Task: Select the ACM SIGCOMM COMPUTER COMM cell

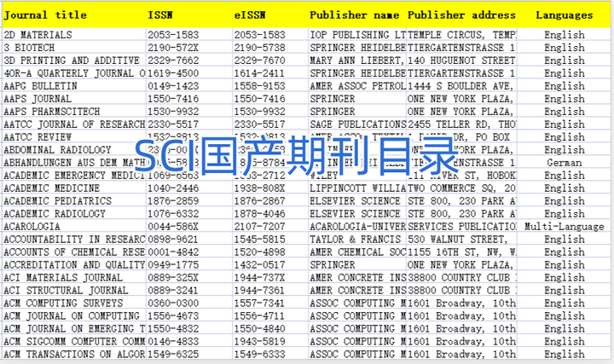Action: pyautogui.click(x=74, y=341)
